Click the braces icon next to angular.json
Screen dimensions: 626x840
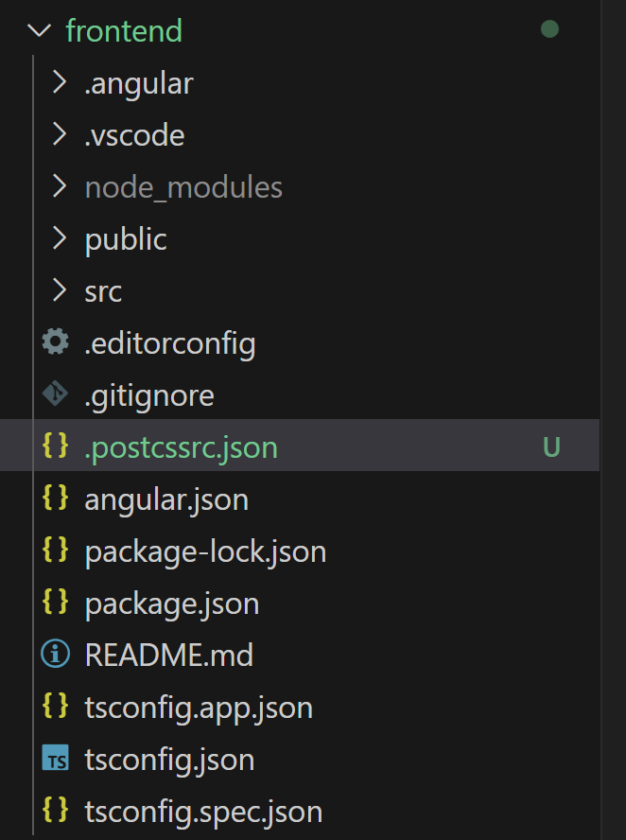[x=56, y=499]
